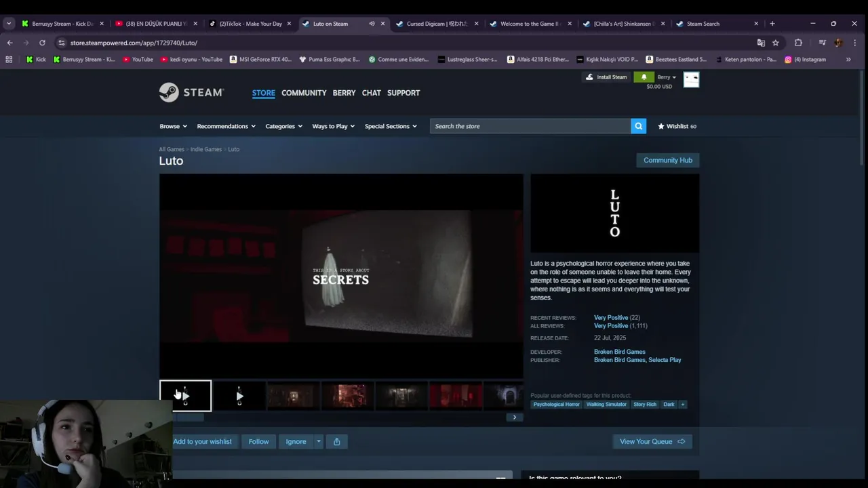Click the translate page icon in the address bar
This screenshot has height=488, width=868.
click(x=761, y=43)
